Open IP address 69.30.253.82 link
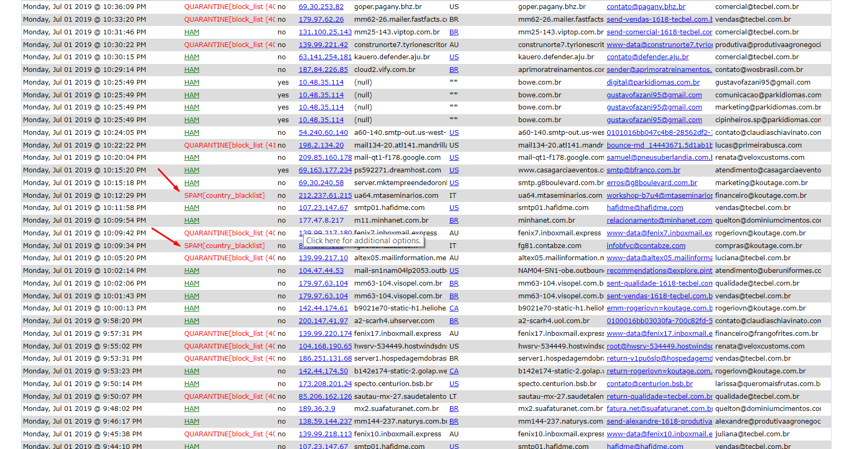Viewport: 868px width, 449px height. [x=321, y=7]
